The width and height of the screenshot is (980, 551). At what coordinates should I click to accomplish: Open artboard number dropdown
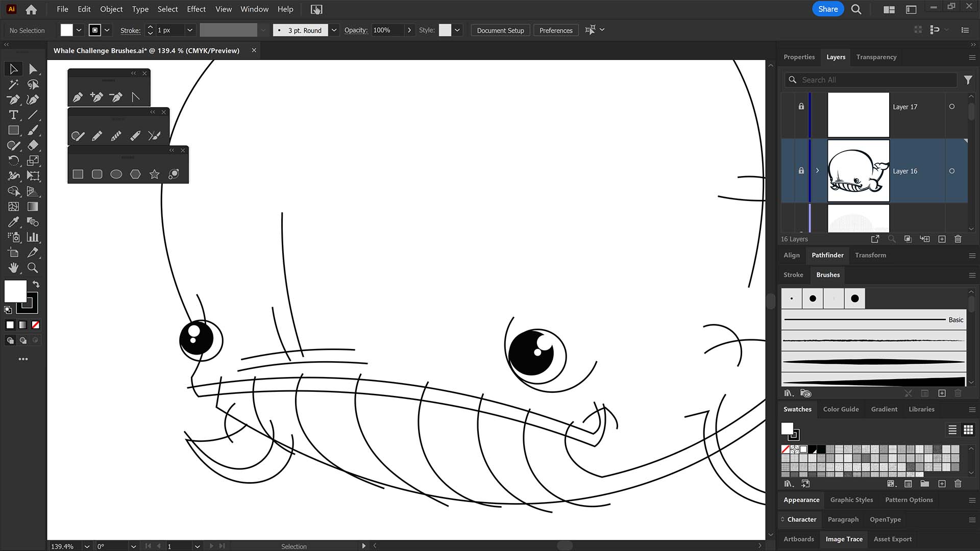(x=197, y=546)
